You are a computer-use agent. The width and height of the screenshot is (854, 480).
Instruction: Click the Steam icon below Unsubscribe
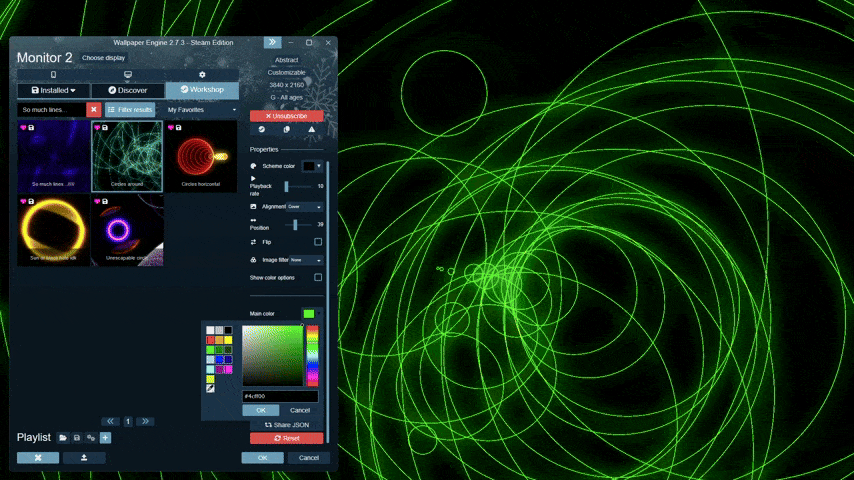(262, 129)
